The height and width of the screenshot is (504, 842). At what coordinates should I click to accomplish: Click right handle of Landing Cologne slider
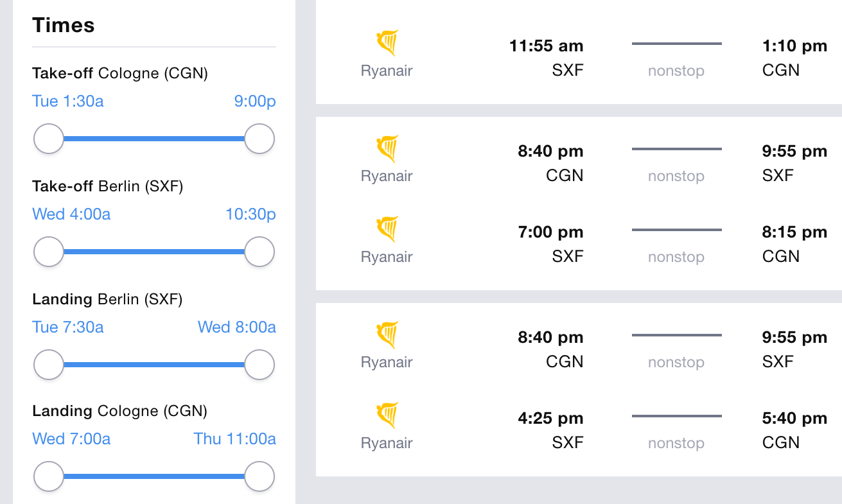point(259,477)
